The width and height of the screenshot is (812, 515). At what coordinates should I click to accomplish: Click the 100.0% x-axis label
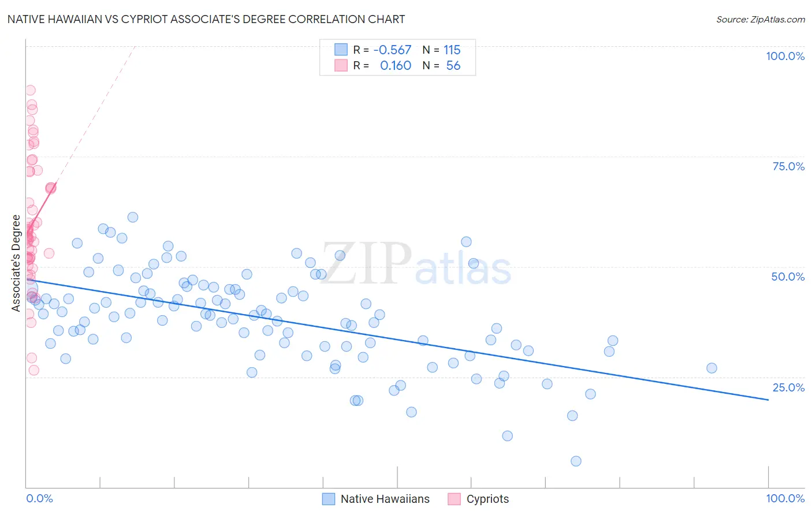(785, 498)
